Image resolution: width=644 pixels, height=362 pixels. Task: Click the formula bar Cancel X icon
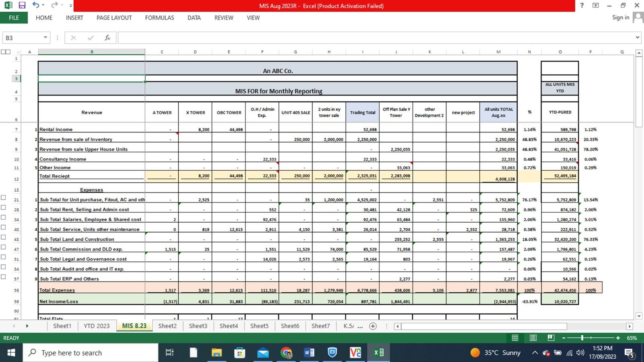[73, 37]
